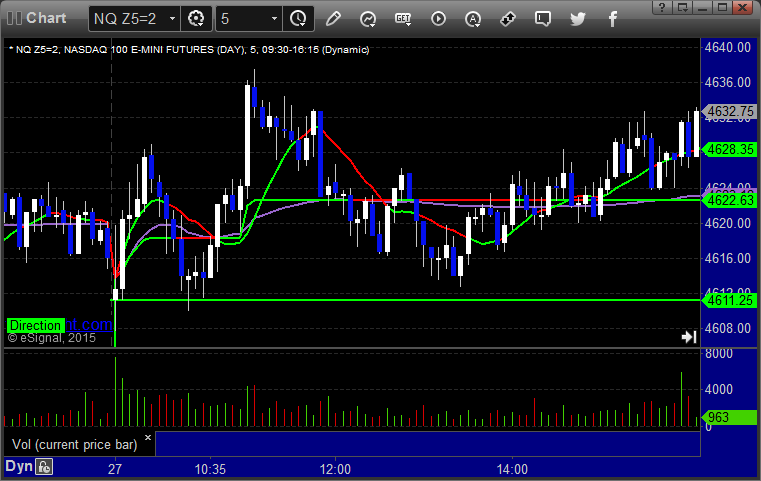Click the circular play replay icon
Image resolution: width=761 pixels, height=481 pixels.
438,19
